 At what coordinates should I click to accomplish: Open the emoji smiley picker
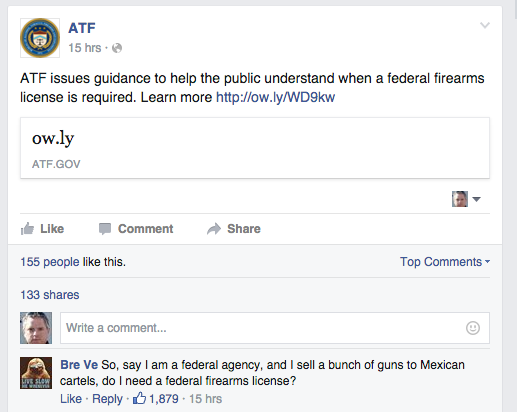coord(473,328)
